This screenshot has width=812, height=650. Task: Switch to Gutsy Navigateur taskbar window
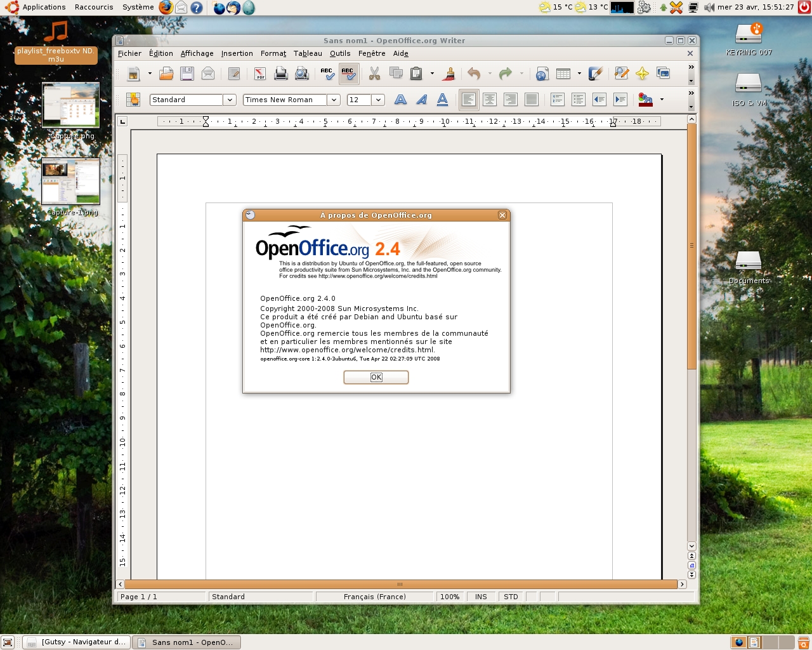77,642
